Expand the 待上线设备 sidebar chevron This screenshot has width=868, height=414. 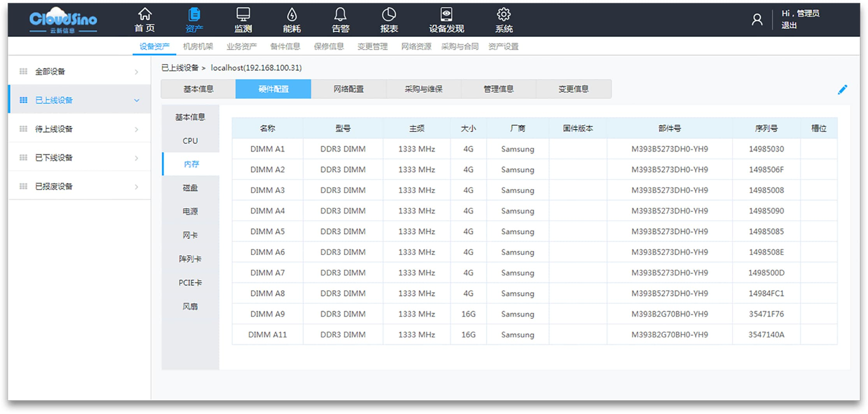coord(137,129)
